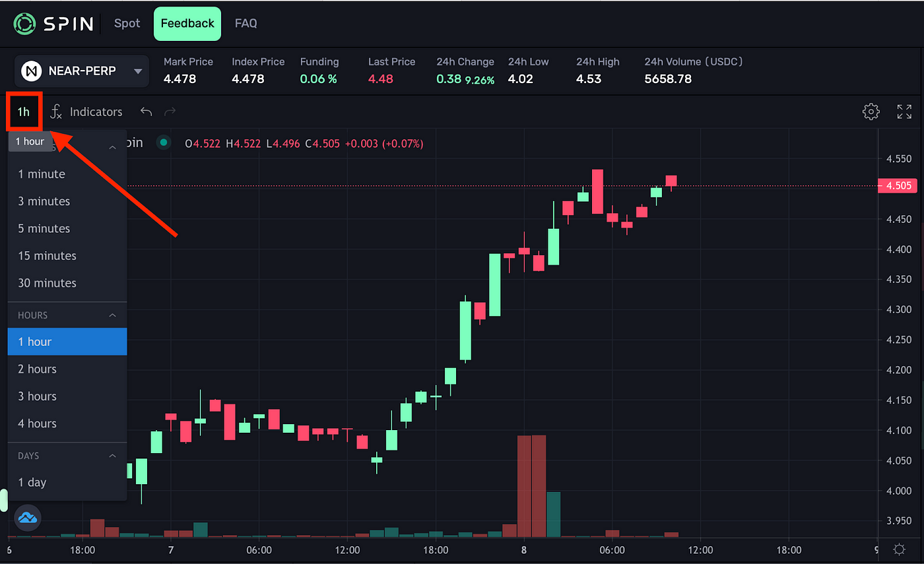This screenshot has height=564, width=924.
Task: Click the fx indicators icon
Action: (57, 112)
